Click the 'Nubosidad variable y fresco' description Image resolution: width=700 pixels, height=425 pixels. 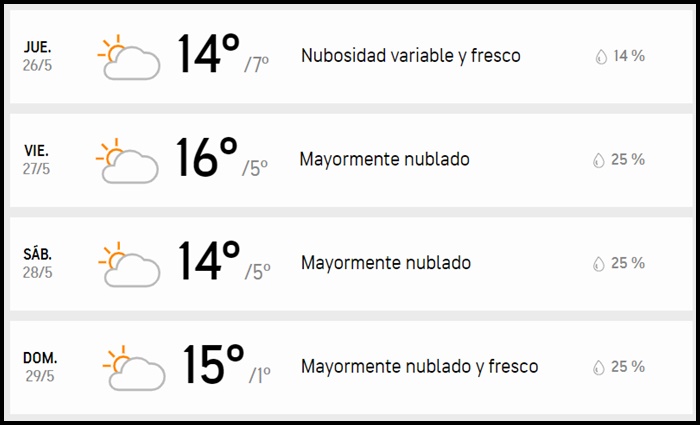[x=410, y=56]
